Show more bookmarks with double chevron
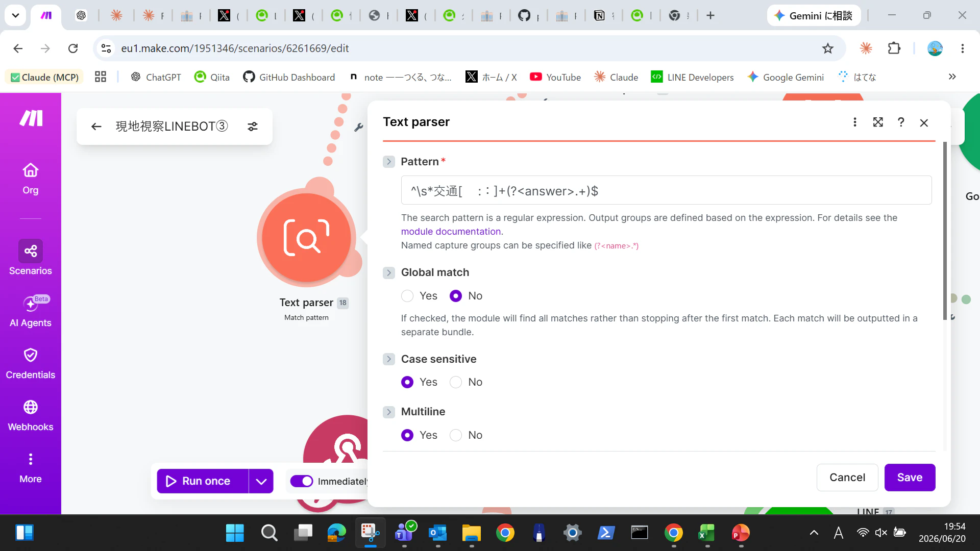 pyautogui.click(x=952, y=77)
